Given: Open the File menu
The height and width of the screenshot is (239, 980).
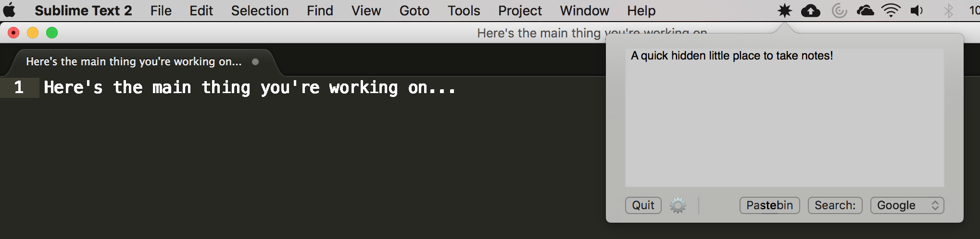Looking at the screenshot, I should click(x=161, y=11).
